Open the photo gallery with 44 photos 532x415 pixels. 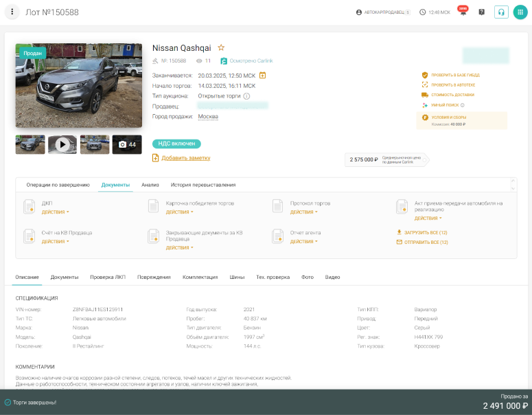(127, 144)
